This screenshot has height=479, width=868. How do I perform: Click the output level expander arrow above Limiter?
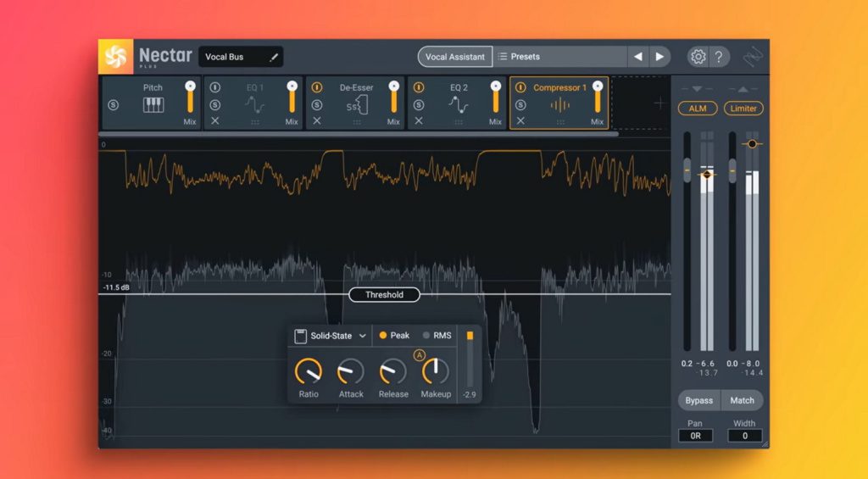coord(743,89)
